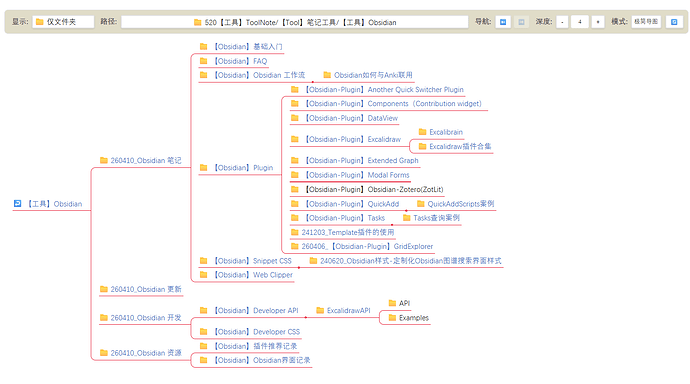The image size is (690, 384).
Task: Click the folder icon of 【Obsidian-Plugin】Tasks
Action: click(295, 217)
